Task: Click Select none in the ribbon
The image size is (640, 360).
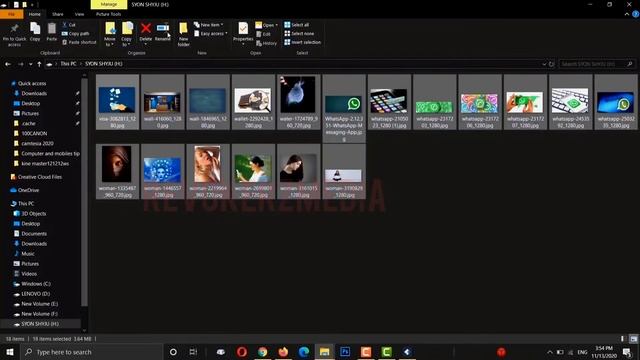Action: pyautogui.click(x=299, y=33)
